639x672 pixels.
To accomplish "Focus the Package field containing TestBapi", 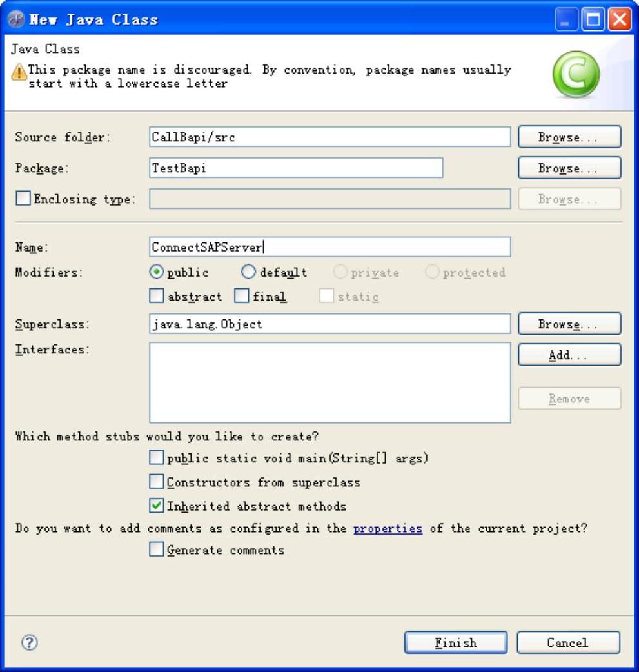I will [x=296, y=168].
